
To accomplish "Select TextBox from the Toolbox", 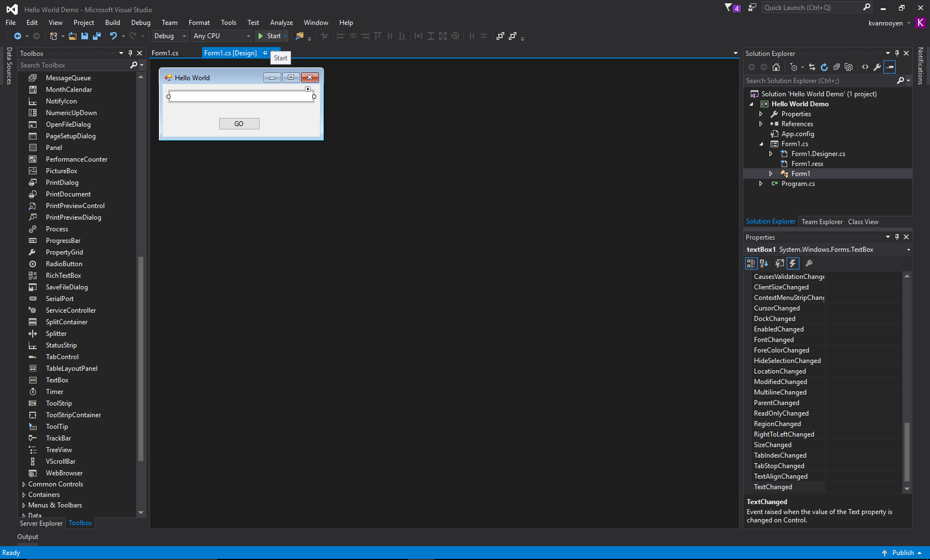I will pyautogui.click(x=56, y=380).
